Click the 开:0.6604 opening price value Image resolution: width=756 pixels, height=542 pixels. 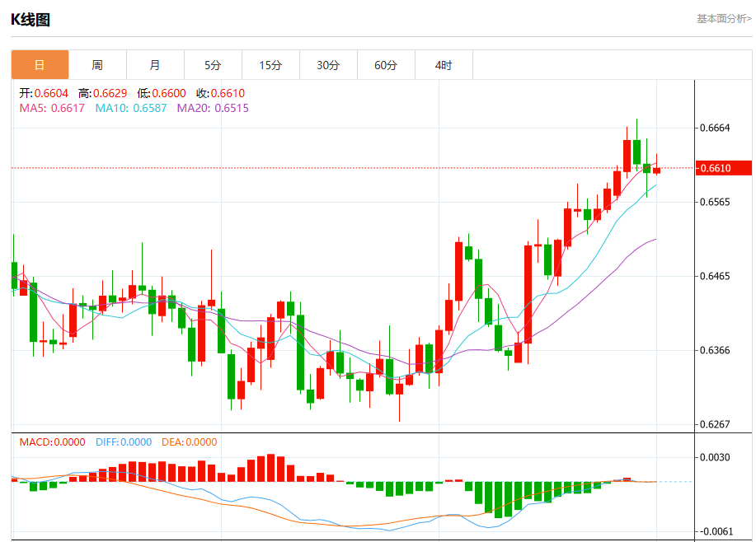click(44, 93)
